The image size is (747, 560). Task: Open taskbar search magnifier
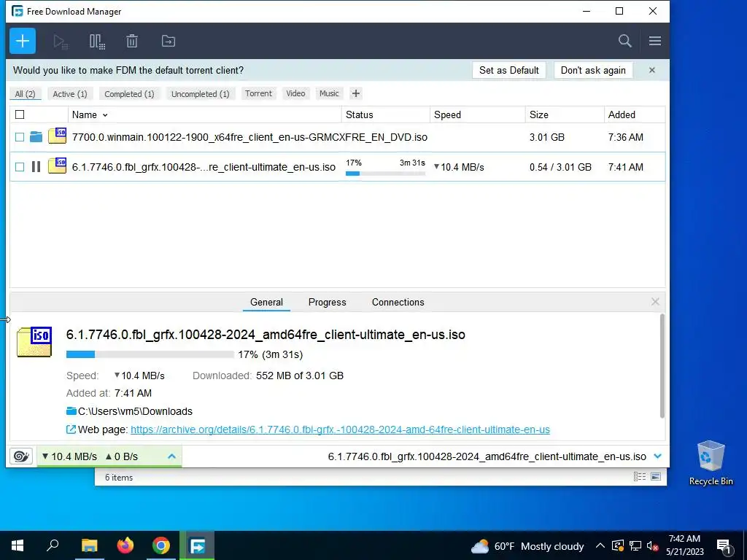click(53, 545)
